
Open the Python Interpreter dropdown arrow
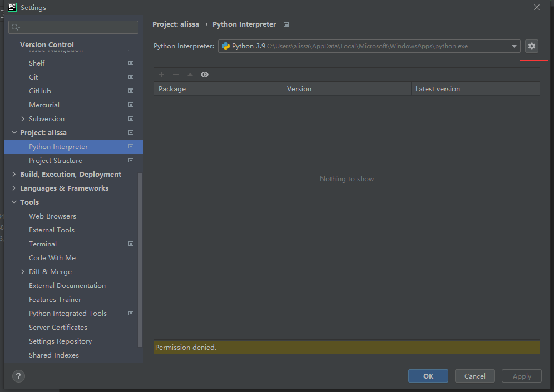click(514, 46)
